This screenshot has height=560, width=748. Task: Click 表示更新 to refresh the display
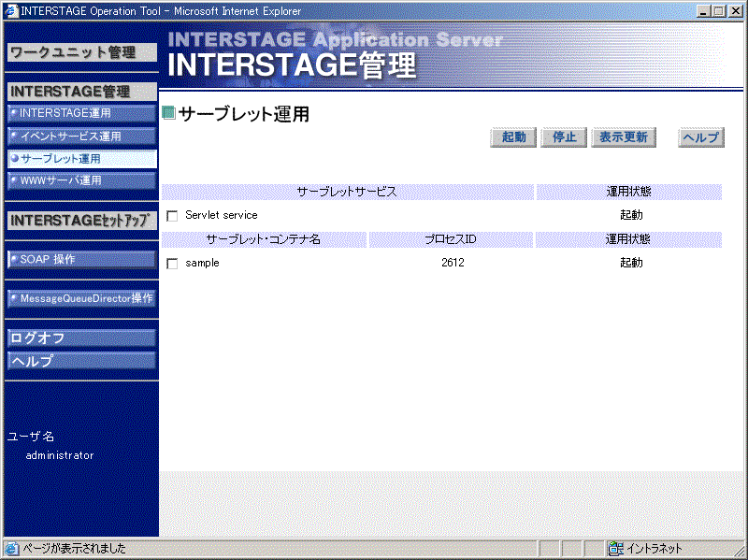[x=624, y=137]
